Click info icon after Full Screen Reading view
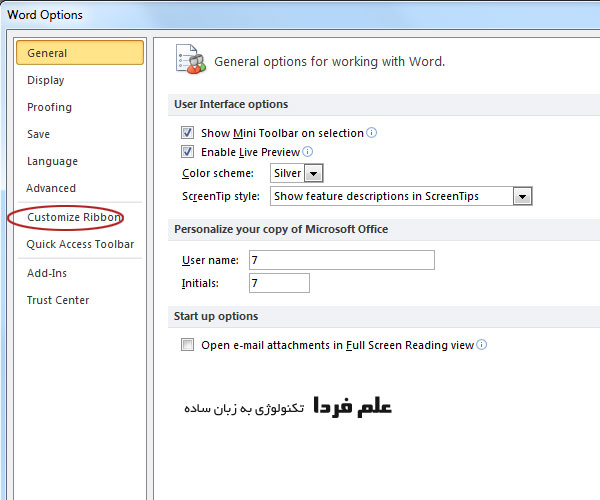The height and width of the screenshot is (500, 600). [482, 345]
